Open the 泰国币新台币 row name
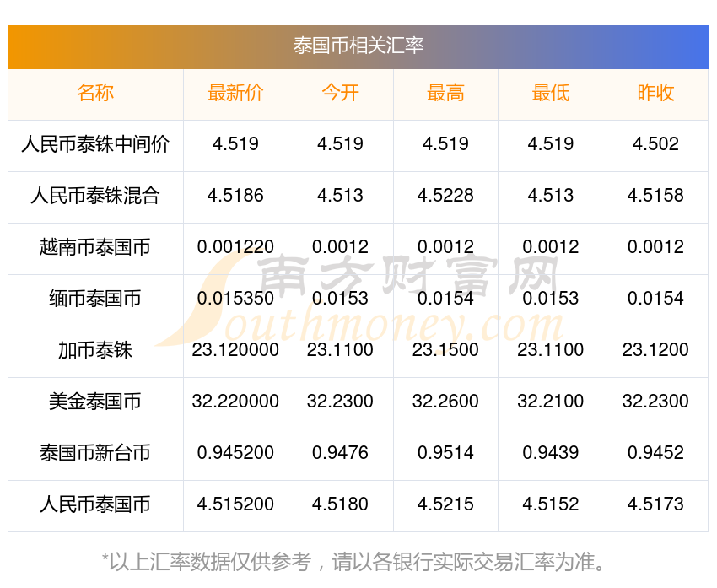Image resolution: width=717 pixels, height=588 pixels. [x=95, y=453]
